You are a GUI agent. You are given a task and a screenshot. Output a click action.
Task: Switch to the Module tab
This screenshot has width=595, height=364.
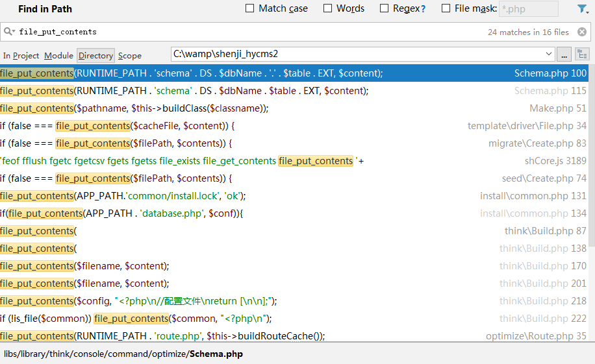coord(58,55)
